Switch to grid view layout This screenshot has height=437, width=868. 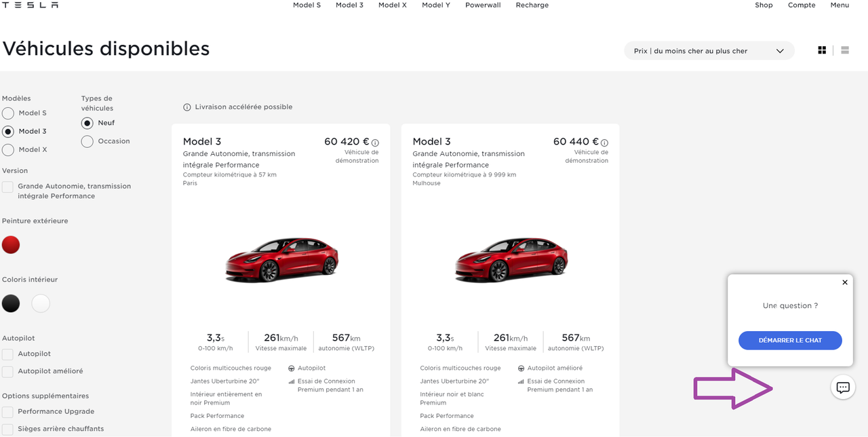[822, 50]
